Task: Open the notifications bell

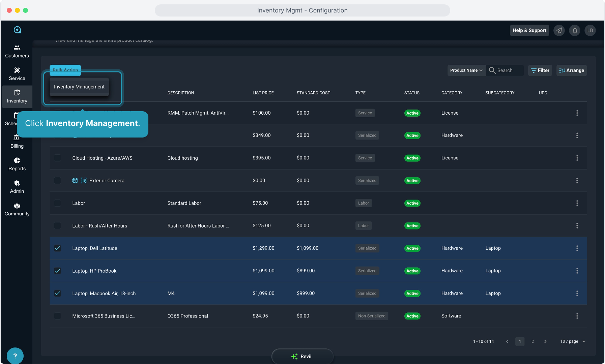Action: point(575,30)
